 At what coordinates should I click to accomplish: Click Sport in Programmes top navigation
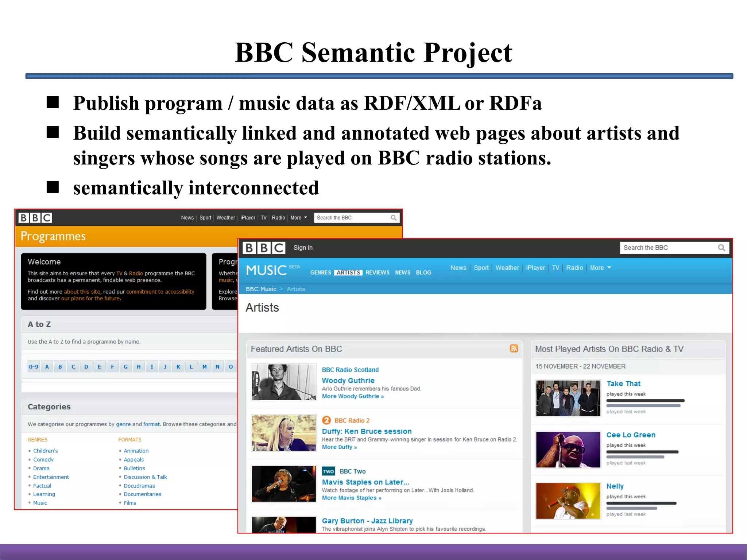205,218
